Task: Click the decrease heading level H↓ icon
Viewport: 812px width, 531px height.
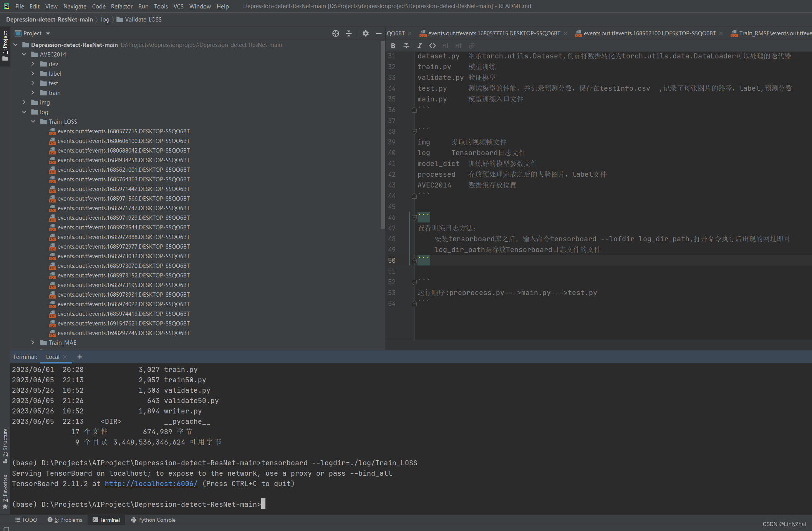Action: click(445, 46)
